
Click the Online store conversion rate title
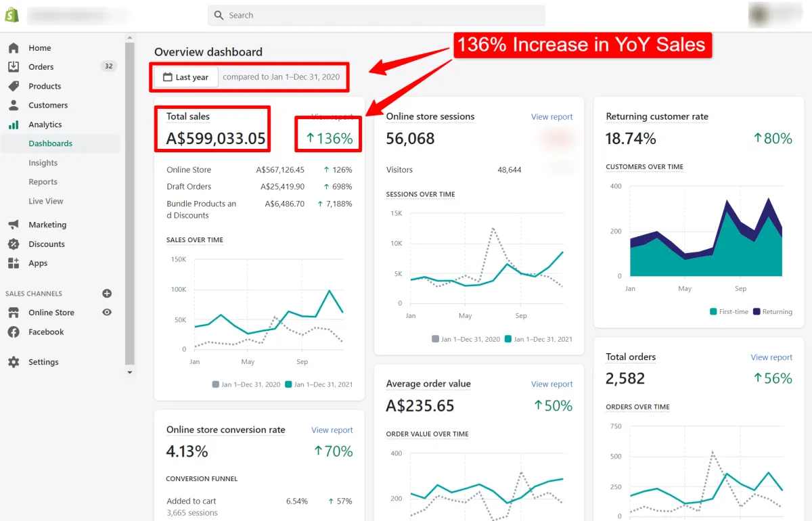226,430
